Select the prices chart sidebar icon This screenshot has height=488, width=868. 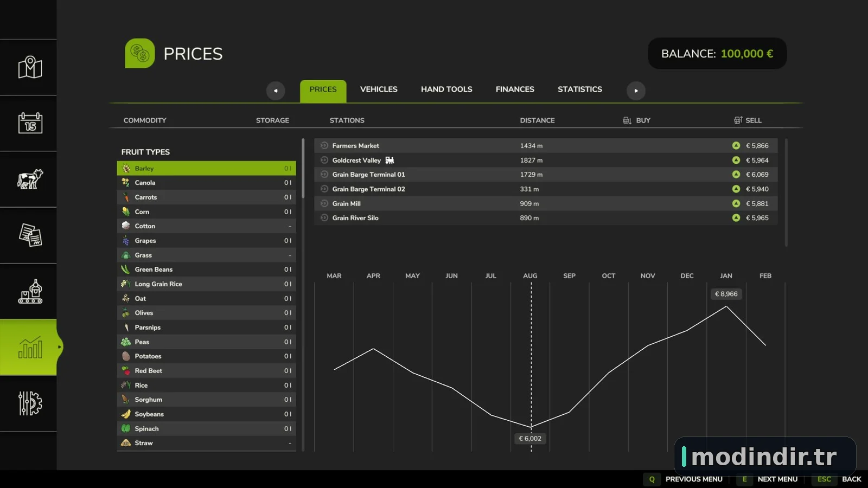pyautogui.click(x=30, y=347)
